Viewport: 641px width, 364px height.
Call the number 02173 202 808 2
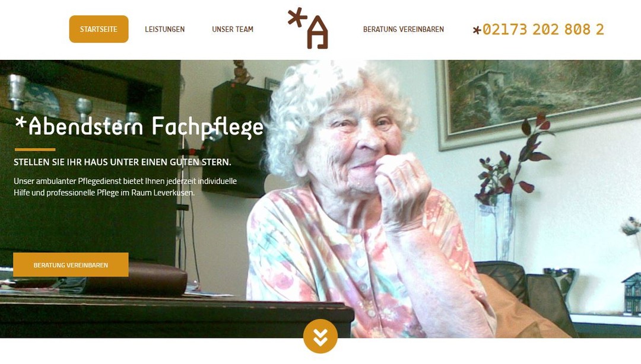[x=543, y=30]
